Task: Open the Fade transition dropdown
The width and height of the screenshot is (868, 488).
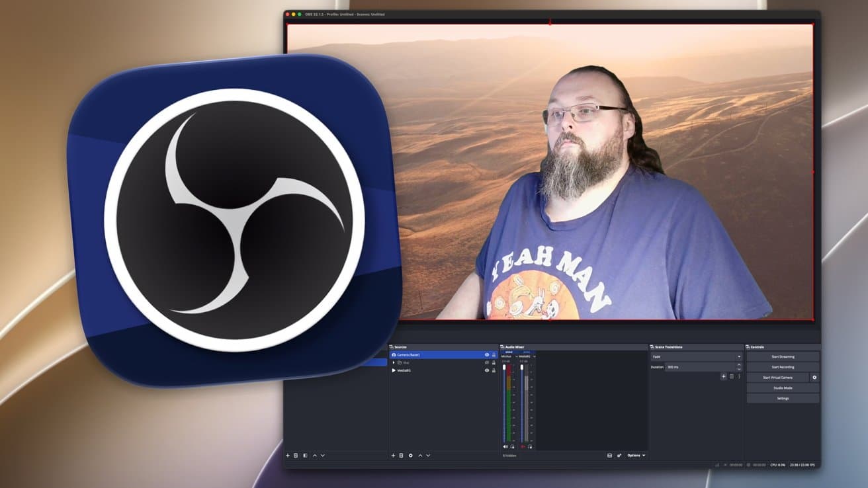Action: point(696,356)
